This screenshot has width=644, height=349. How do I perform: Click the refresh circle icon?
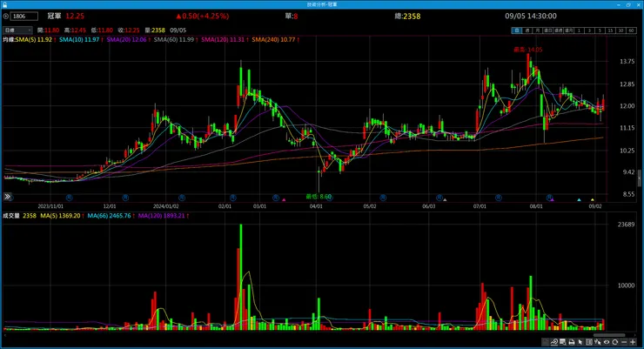(x=614, y=342)
